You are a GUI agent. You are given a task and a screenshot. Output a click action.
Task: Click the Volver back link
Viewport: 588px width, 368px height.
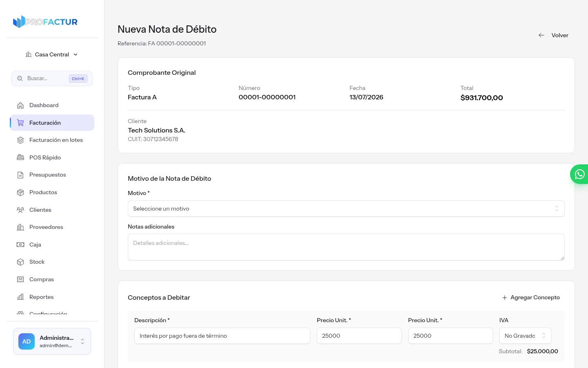(553, 35)
